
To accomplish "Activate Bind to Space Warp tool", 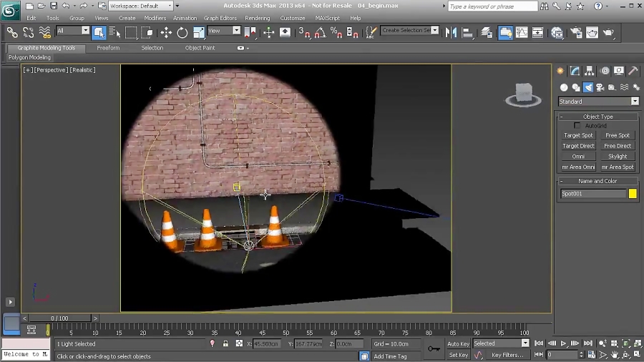I will coord(44,32).
